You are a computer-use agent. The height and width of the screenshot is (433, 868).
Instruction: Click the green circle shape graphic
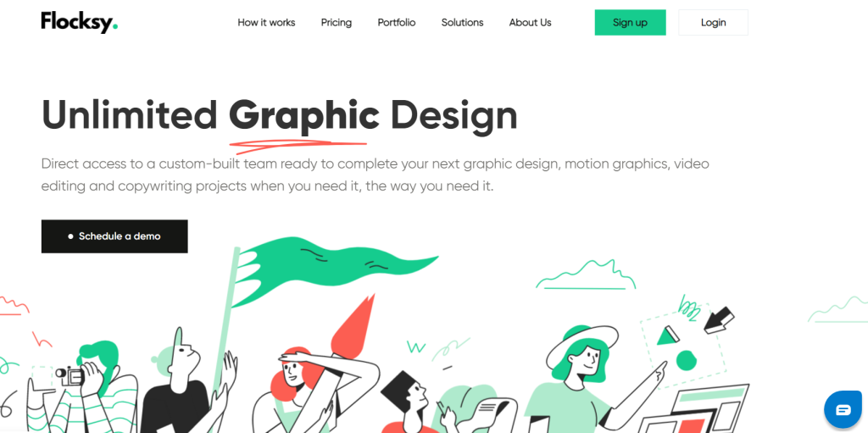click(x=686, y=360)
